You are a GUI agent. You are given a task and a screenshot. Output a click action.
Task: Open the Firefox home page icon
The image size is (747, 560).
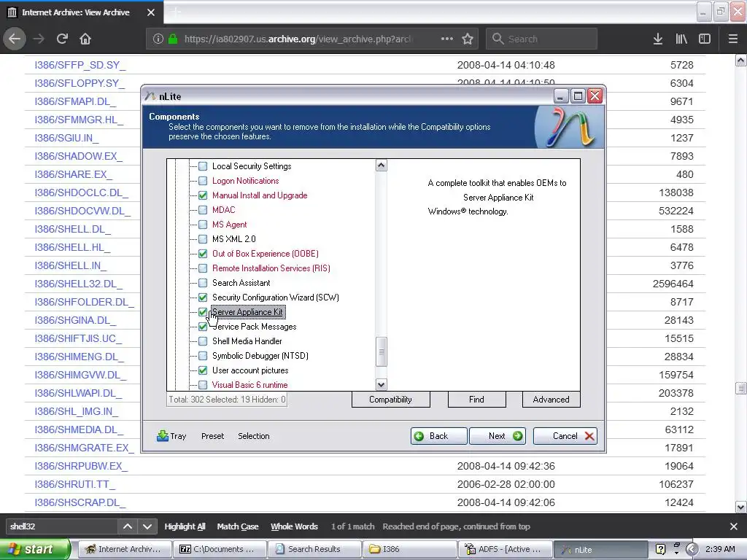click(85, 39)
